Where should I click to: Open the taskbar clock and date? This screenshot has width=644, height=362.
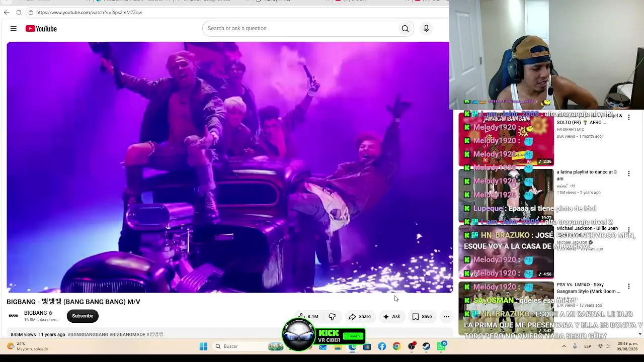(x=627, y=346)
